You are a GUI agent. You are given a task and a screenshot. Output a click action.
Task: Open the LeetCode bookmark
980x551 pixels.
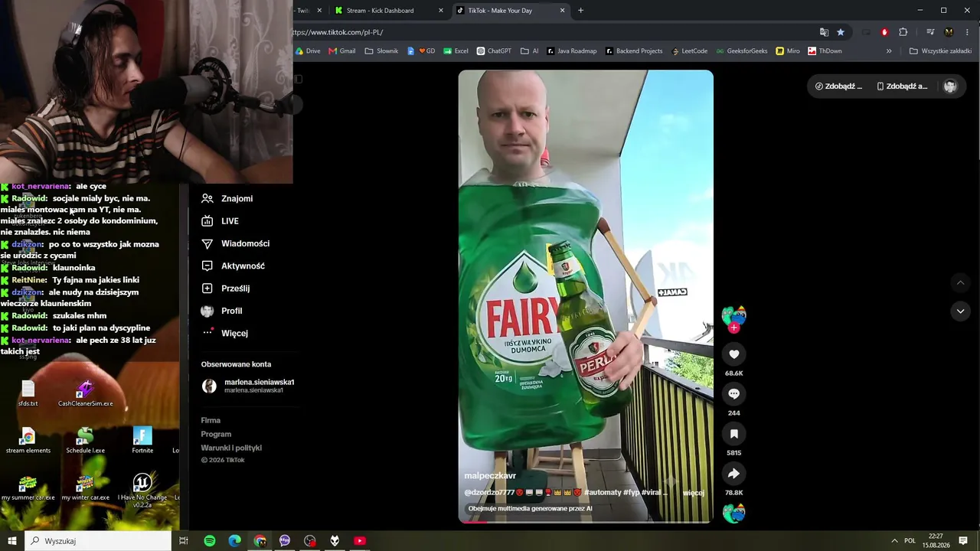[690, 51]
